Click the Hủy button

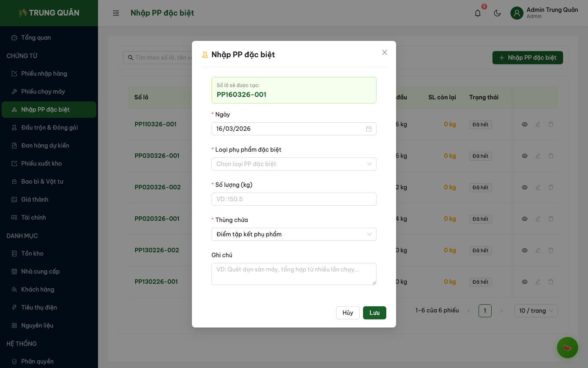click(x=347, y=313)
